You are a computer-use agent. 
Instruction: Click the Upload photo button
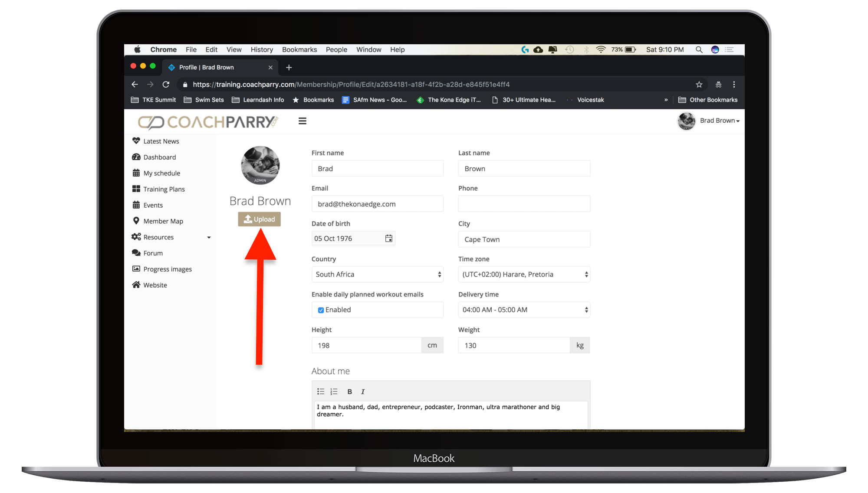[x=259, y=219]
